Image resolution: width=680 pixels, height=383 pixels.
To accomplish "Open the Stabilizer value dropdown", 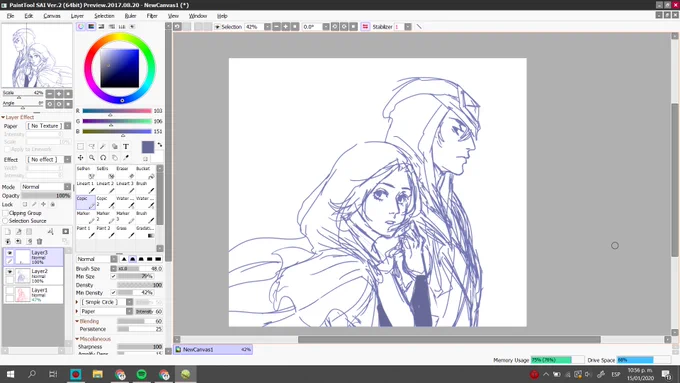I will [x=408, y=27].
